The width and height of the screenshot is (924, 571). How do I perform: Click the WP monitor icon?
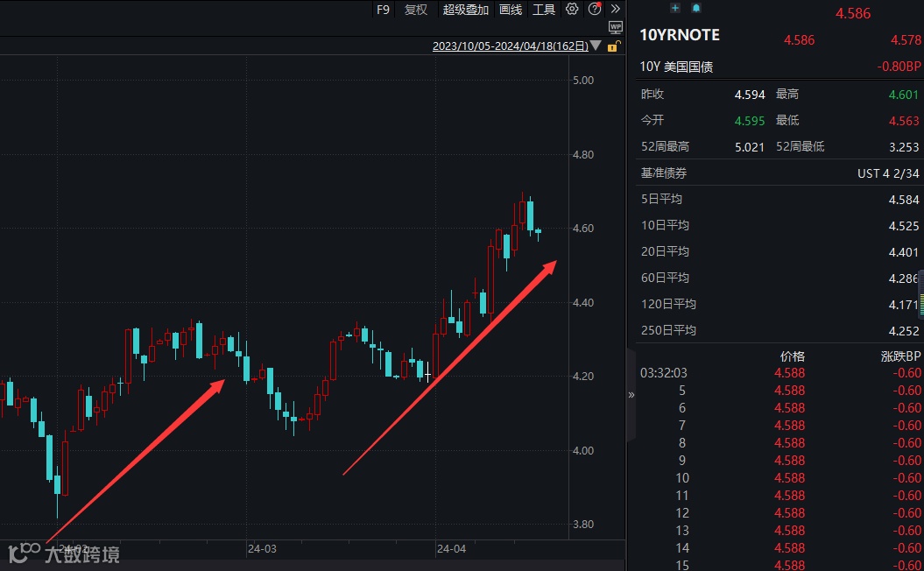[x=615, y=27]
